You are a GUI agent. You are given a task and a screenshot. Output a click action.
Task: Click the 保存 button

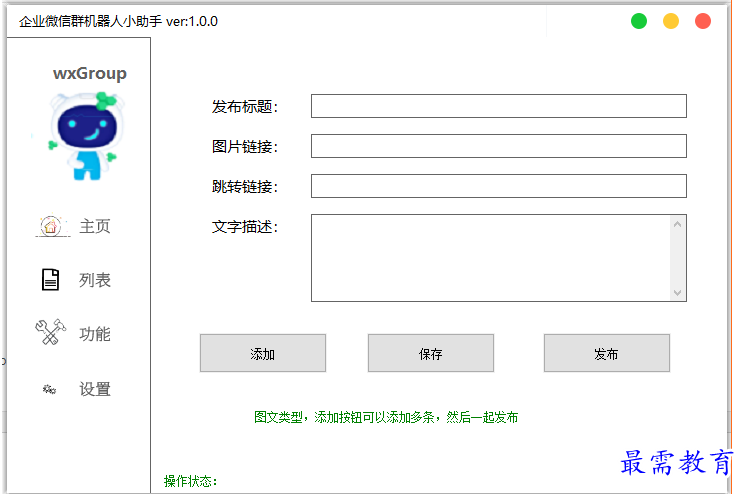pos(431,353)
